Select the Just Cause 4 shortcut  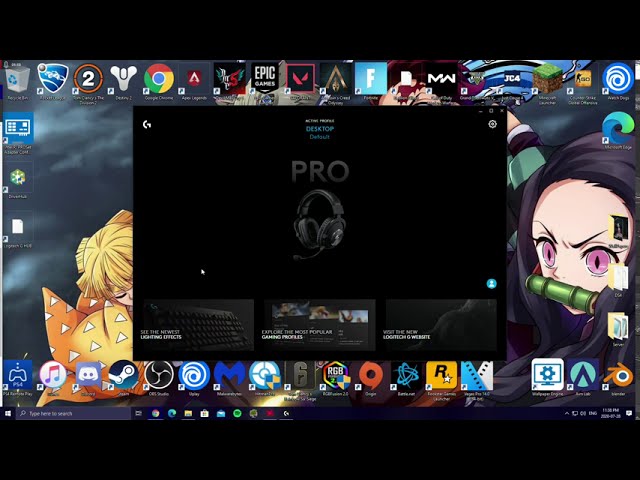tap(512, 82)
